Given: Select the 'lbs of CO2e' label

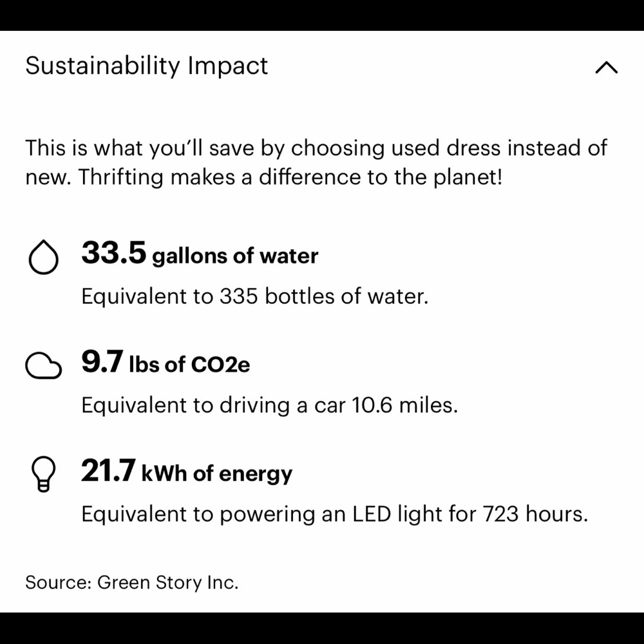Looking at the screenshot, I should pyautogui.click(x=189, y=365).
